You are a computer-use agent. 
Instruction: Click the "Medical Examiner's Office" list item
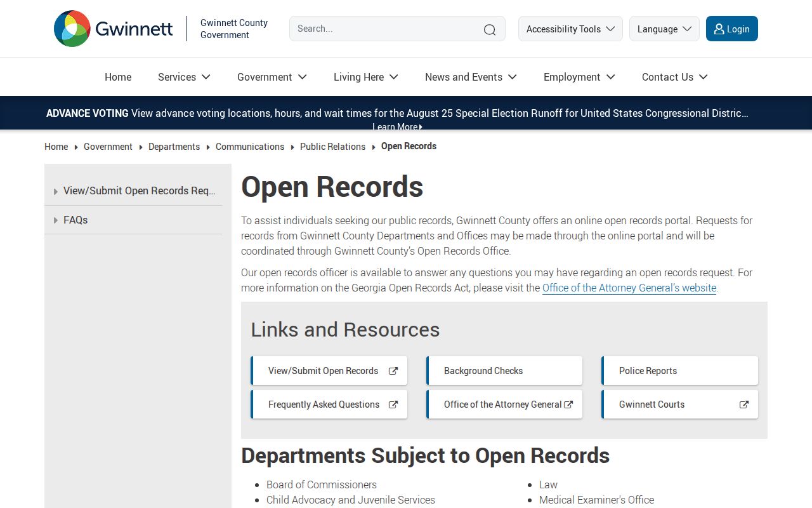coord(596,500)
